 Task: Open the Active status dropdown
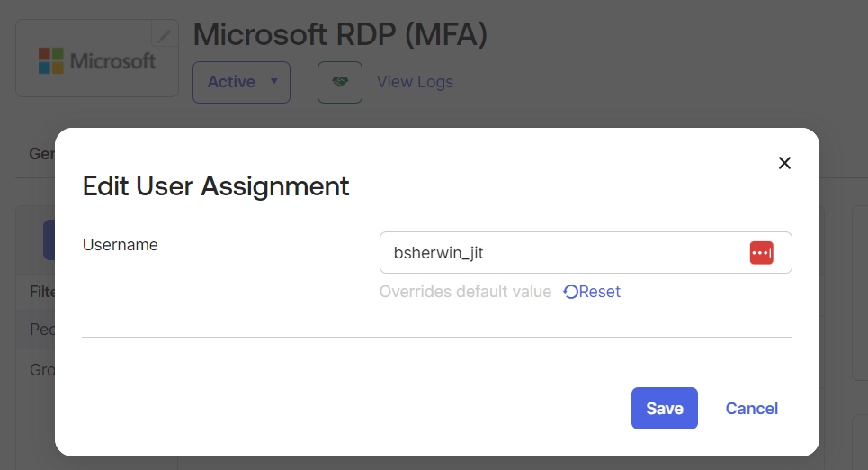(241, 82)
